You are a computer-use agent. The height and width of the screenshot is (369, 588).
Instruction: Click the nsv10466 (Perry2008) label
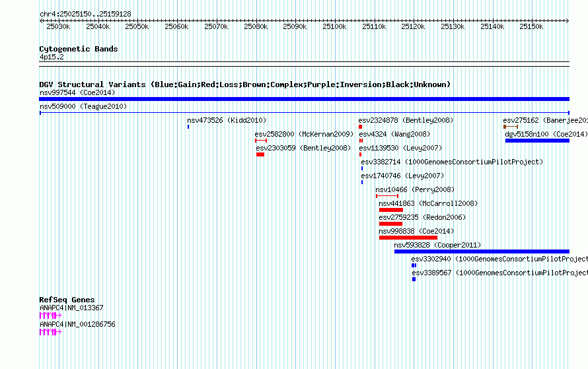415,189
